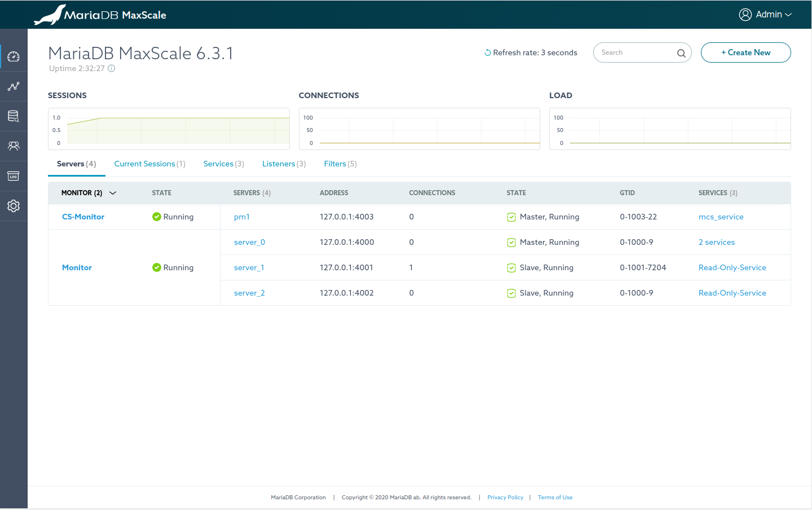Open the Admin account menu
Viewport: 812px width, 510px height.
coord(765,14)
